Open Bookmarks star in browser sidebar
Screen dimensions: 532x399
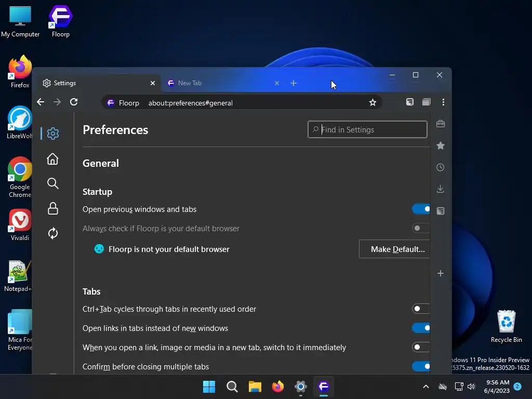(x=441, y=145)
